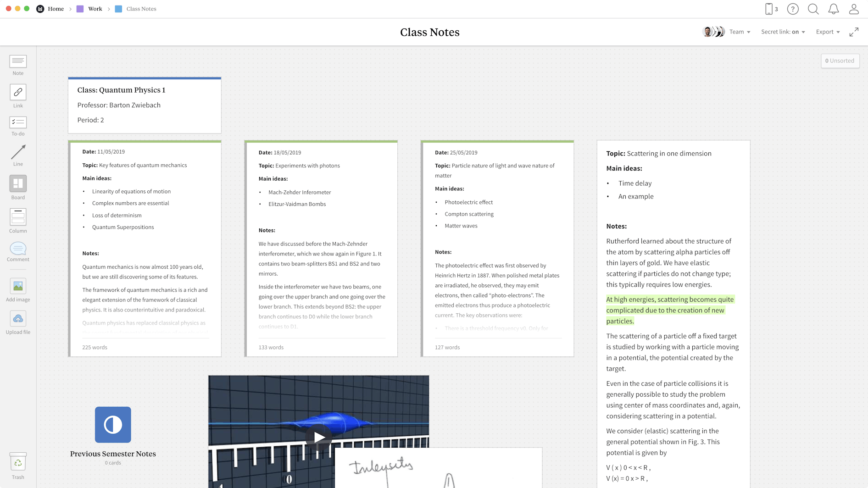Select the Column tool

pyautogui.click(x=18, y=220)
